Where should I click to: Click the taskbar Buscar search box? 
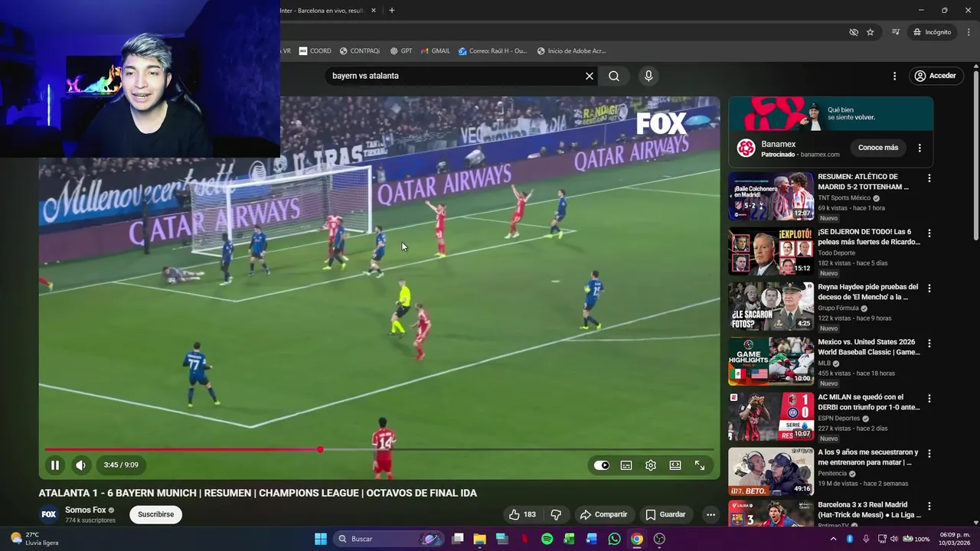click(389, 539)
